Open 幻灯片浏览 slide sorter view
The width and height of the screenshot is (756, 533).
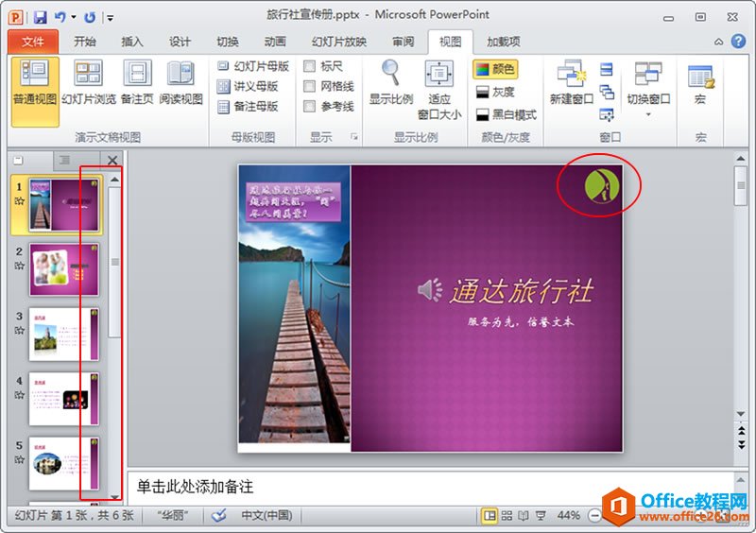[x=89, y=83]
